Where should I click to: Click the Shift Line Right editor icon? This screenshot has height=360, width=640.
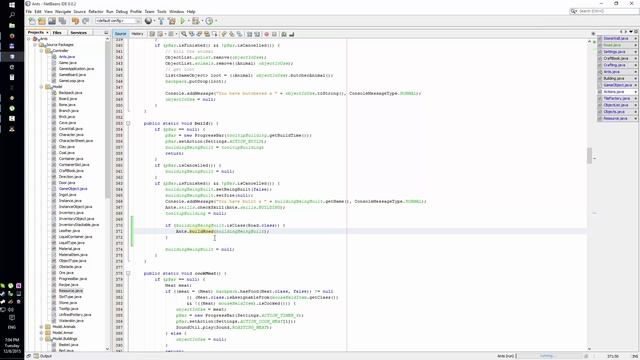pyautogui.click(x=257, y=34)
